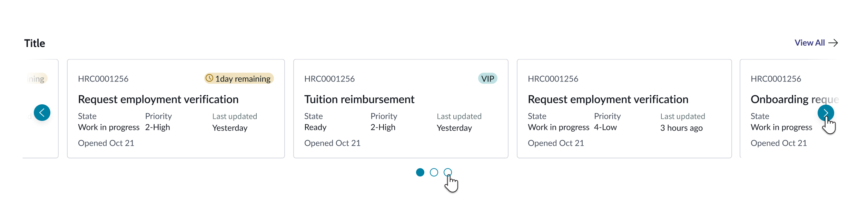Click the Ready state value on the Tuition card
The width and height of the screenshot is (868, 210).
(x=315, y=127)
